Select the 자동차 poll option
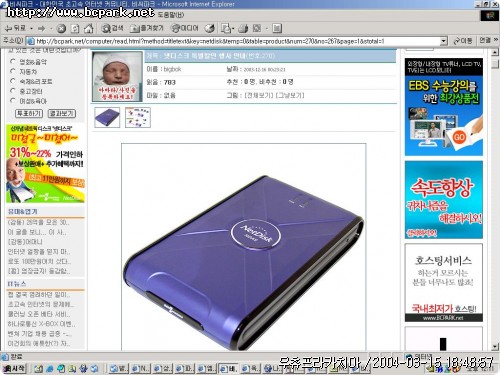This screenshot has width=500, height=375. [x=13, y=71]
